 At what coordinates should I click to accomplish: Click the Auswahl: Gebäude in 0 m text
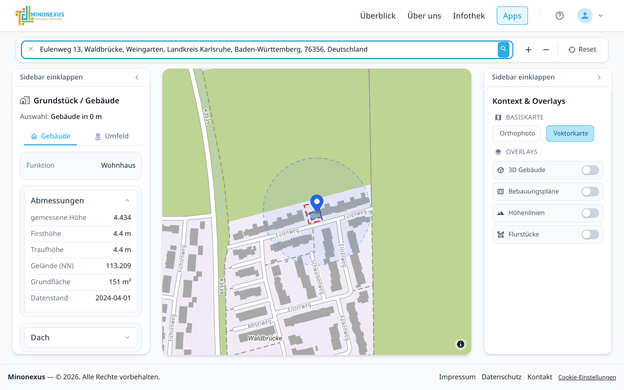pos(61,117)
